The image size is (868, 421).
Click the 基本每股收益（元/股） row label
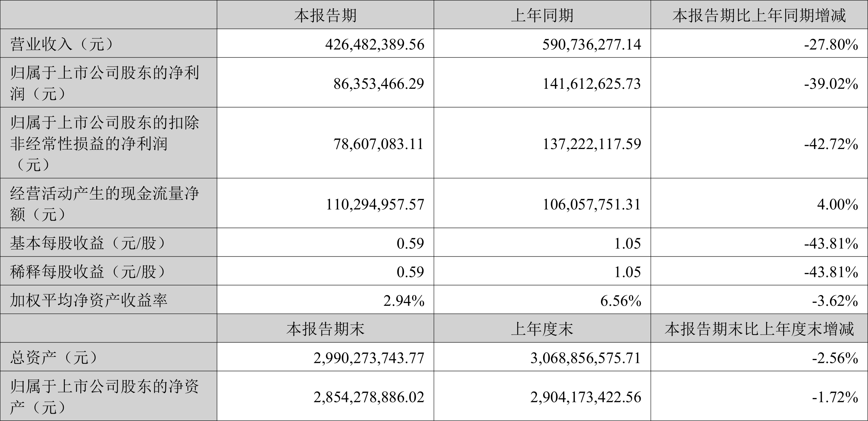(x=88, y=243)
